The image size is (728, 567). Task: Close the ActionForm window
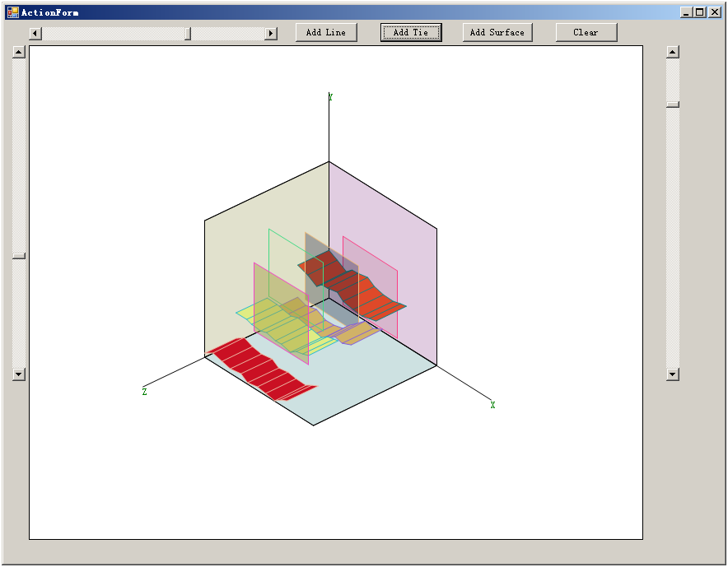tap(715, 12)
